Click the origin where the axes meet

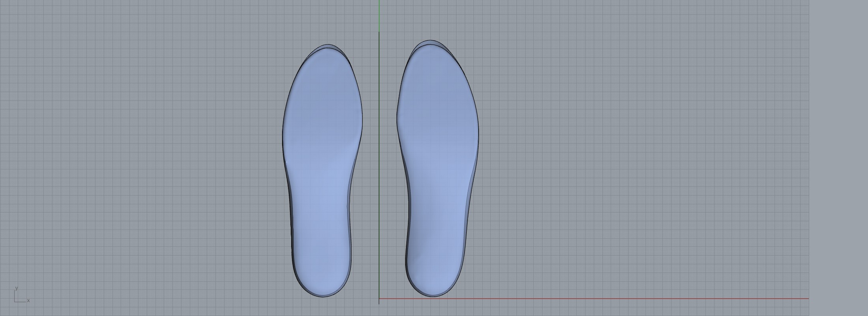pyautogui.click(x=379, y=299)
